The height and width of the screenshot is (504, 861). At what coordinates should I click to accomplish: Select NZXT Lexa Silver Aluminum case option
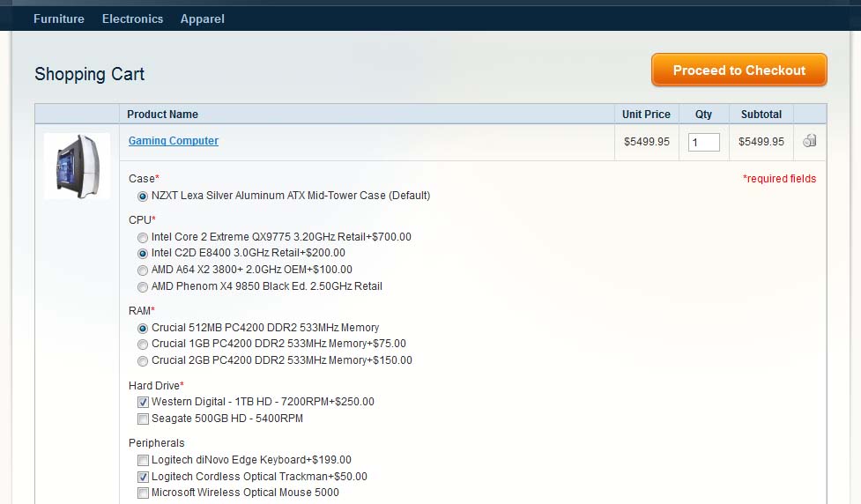click(x=143, y=196)
